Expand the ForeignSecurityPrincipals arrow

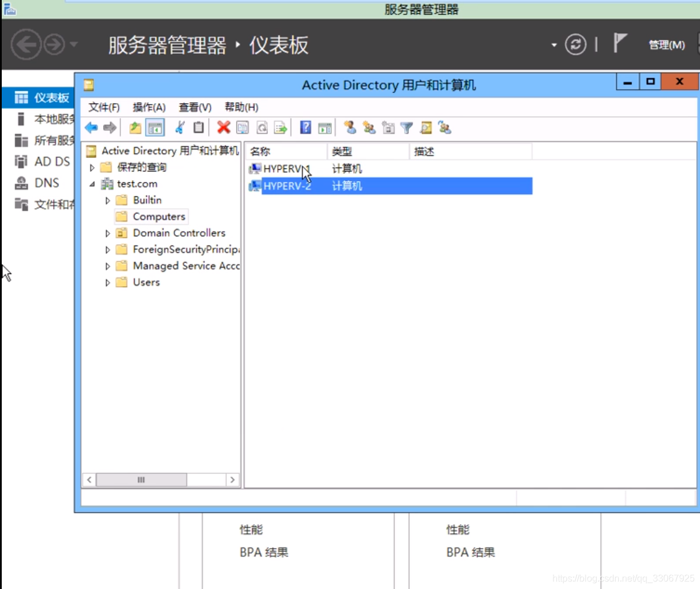(107, 249)
